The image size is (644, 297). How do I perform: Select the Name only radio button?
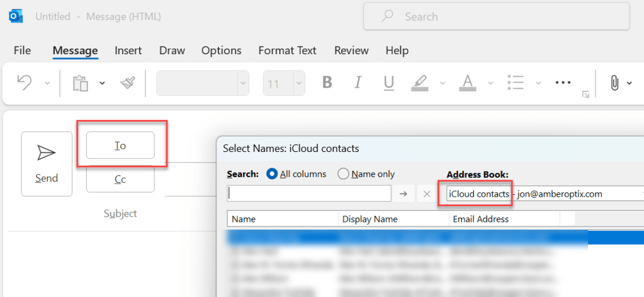point(343,174)
